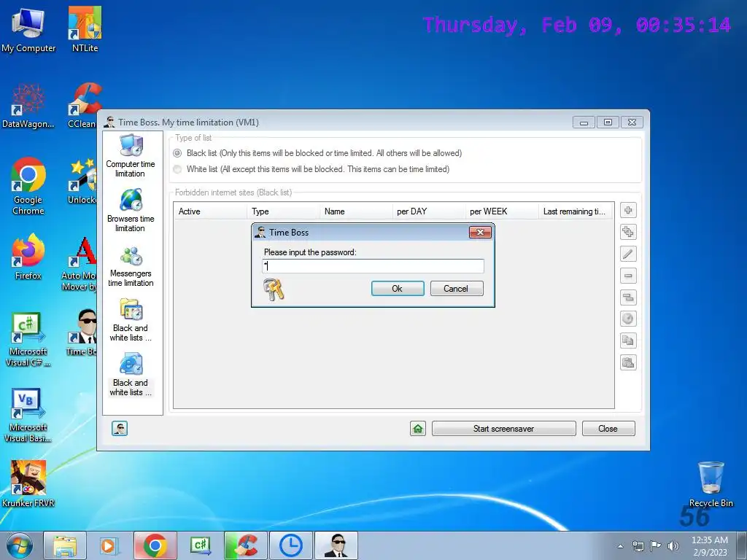This screenshot has width=747, height=560.
Task: Click the add multiple items icon
Action: [x=628, y=232]
